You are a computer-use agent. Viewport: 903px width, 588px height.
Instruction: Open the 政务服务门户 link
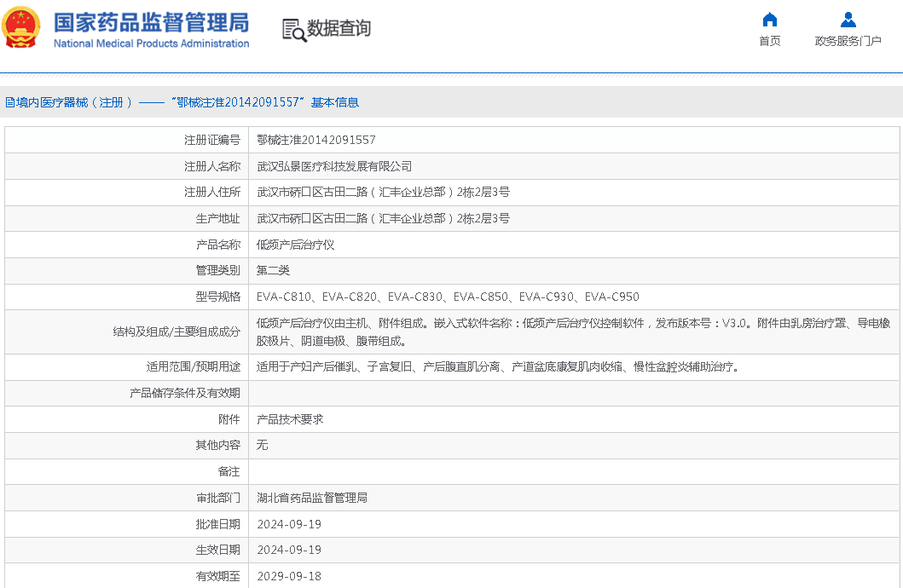tap(848, 41)
